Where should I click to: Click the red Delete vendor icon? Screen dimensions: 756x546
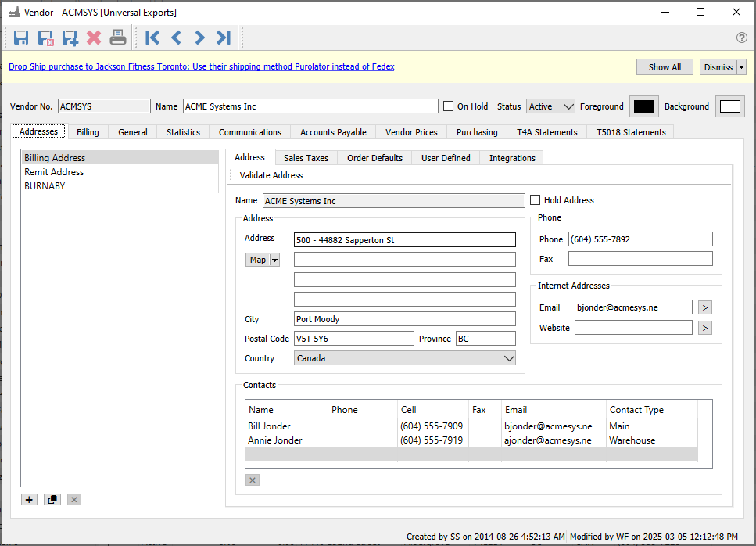pyautogui.click(x=94, y=37)
